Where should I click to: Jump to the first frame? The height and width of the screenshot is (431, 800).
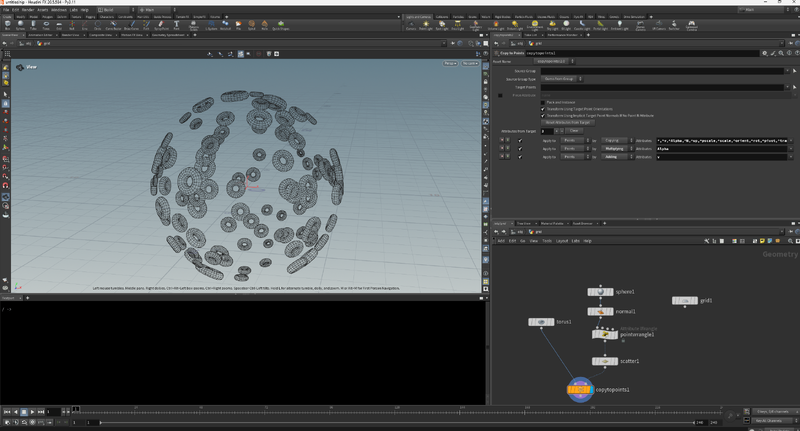pos(7,412)
